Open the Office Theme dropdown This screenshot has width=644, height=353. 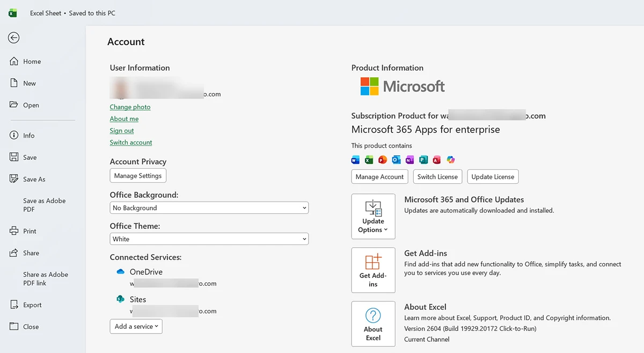pos(209,239)
